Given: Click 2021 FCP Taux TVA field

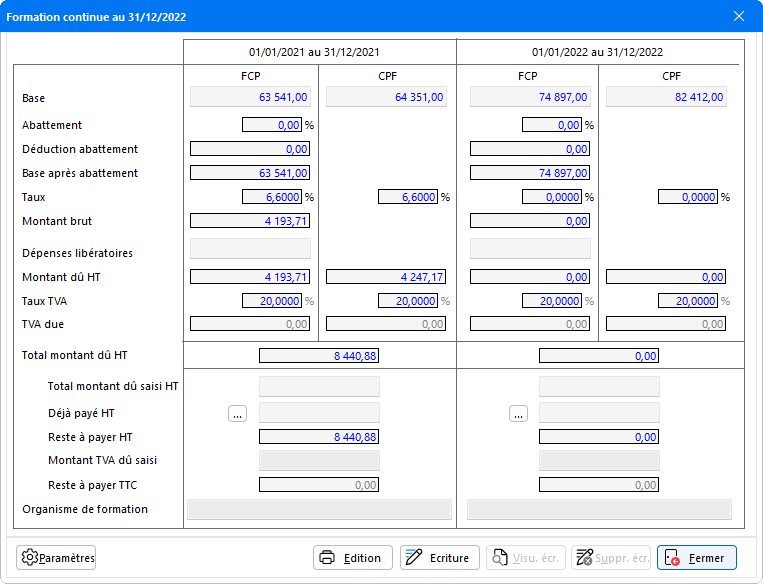Looking at the screenshot, I should [272, 301].
